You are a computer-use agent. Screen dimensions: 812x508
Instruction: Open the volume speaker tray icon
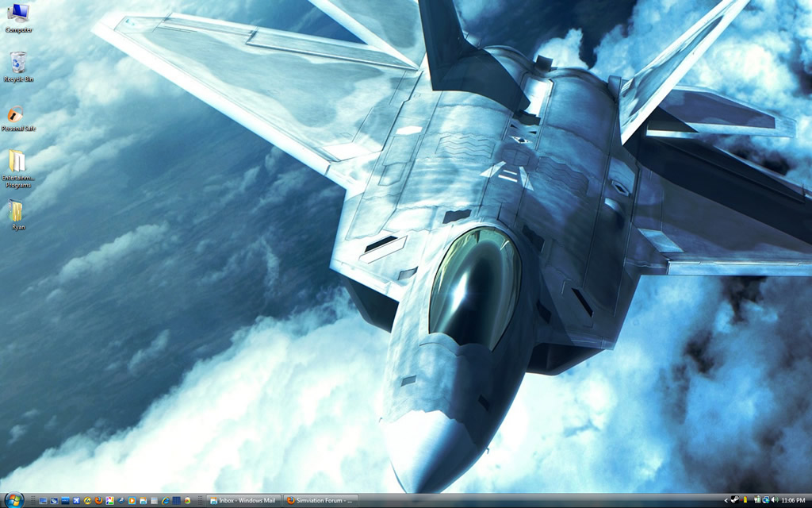775,500
